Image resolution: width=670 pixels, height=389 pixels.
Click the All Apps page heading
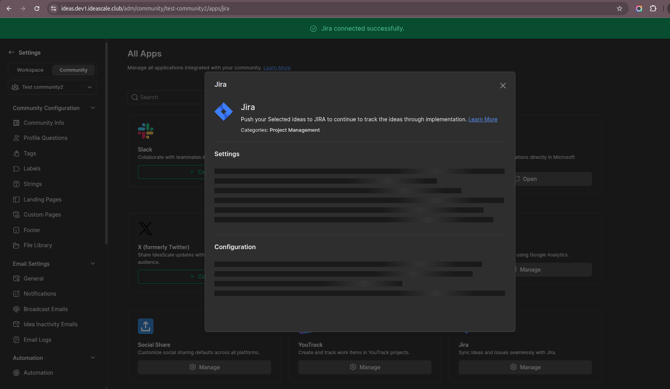click(x=144, y=54)
